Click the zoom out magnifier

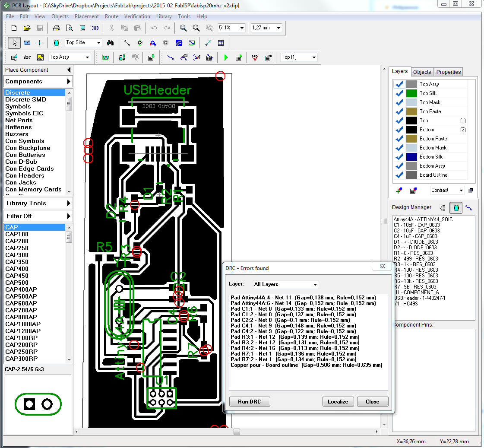[196, 28]
